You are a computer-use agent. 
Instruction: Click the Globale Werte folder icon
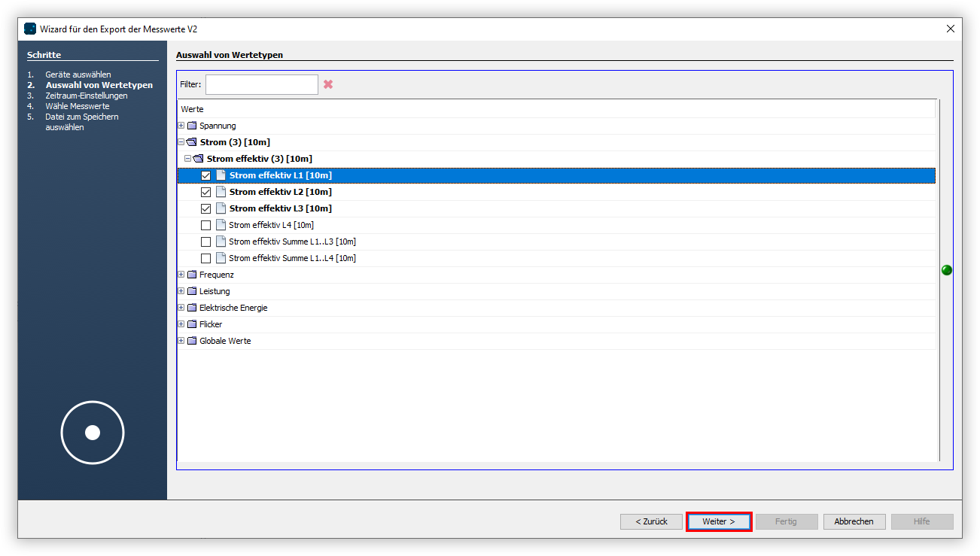[x=192, y=341]
